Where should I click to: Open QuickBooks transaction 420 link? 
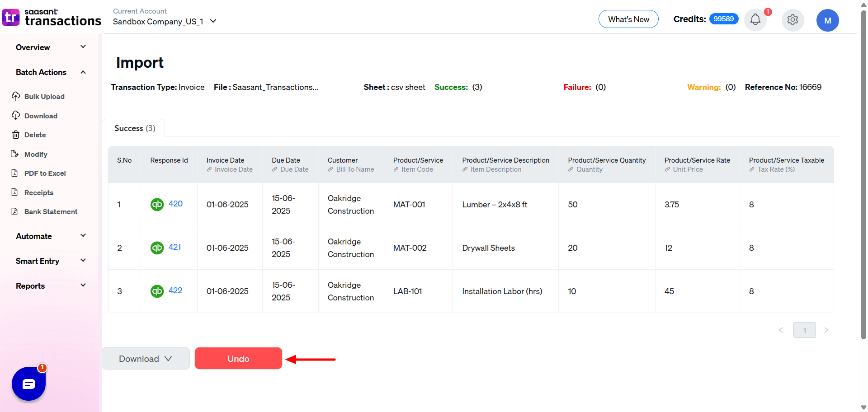[175, 204]
